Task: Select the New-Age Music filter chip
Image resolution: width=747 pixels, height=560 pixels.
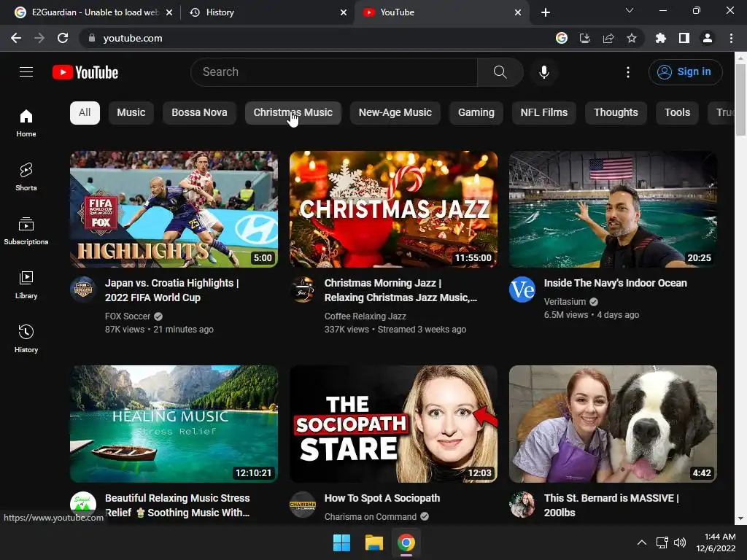Action: [x=395, y=113]
